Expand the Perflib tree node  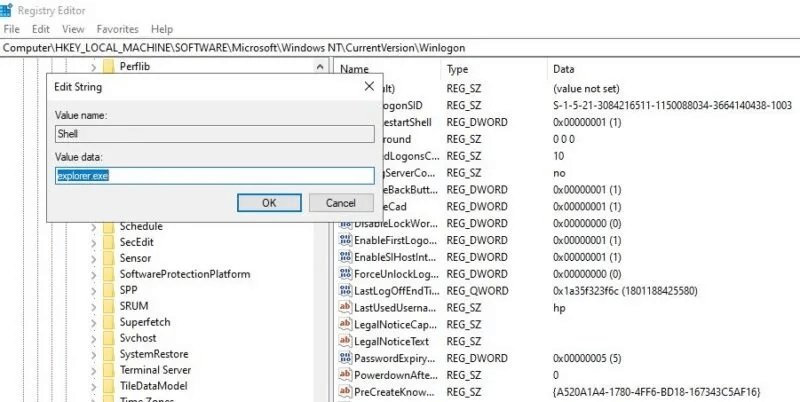[x=93, y=67]
